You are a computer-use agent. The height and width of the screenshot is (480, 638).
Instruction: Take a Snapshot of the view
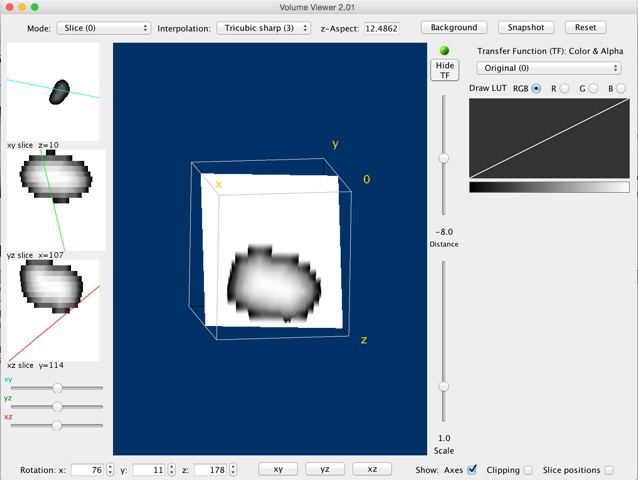point(525,28)
